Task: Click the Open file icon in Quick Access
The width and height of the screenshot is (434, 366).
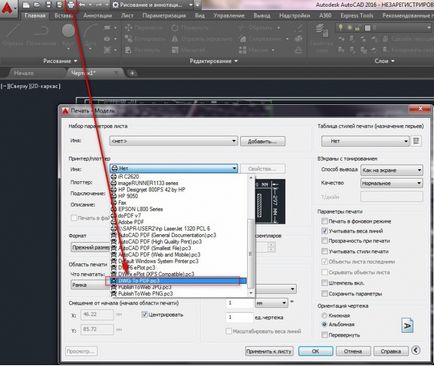Action: [x=37, y=5]
